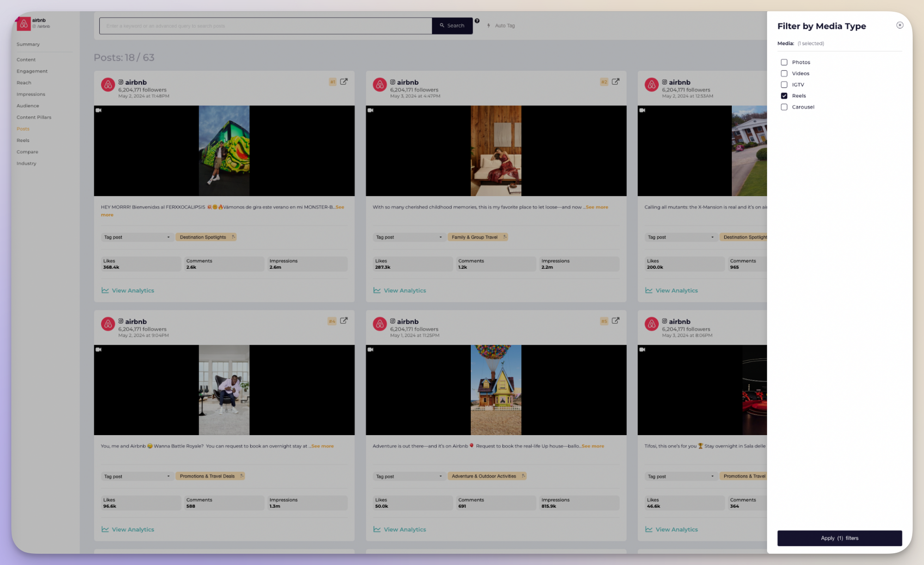Screen dimensions: 924x565
Task: Uncheck the Reels media checkbox
Action: click(x=784, y=96)
